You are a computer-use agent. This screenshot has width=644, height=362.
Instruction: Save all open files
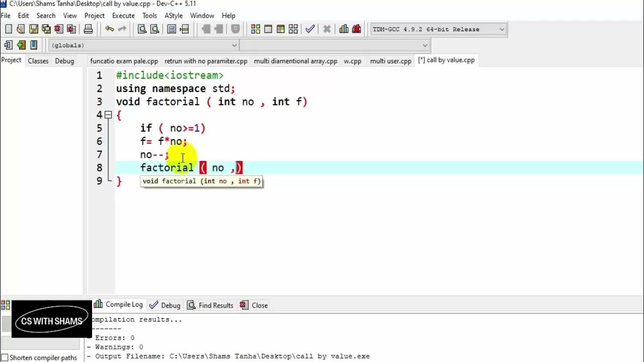[46, 29]
